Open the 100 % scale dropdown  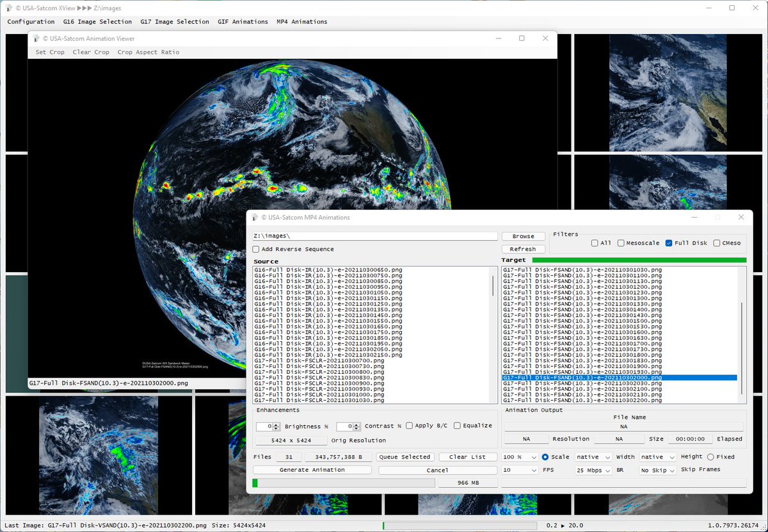point(520,457)
